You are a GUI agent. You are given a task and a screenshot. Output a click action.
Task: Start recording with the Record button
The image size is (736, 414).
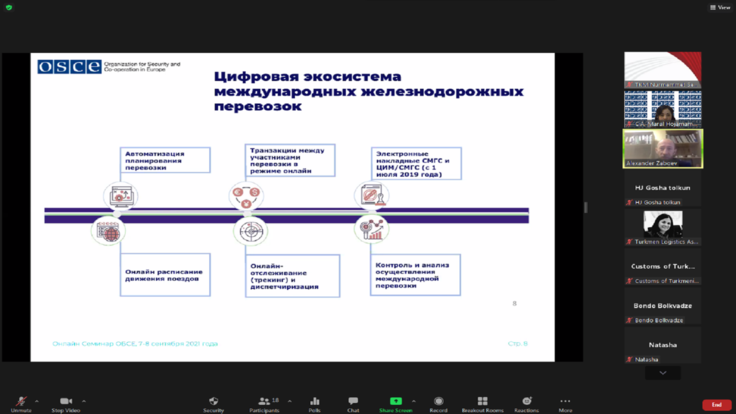click(438, 401)
